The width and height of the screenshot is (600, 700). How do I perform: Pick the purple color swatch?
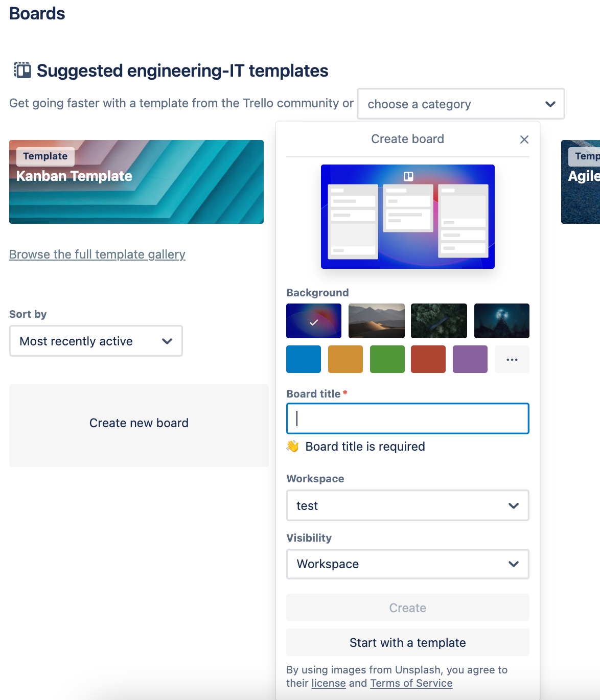470,359
